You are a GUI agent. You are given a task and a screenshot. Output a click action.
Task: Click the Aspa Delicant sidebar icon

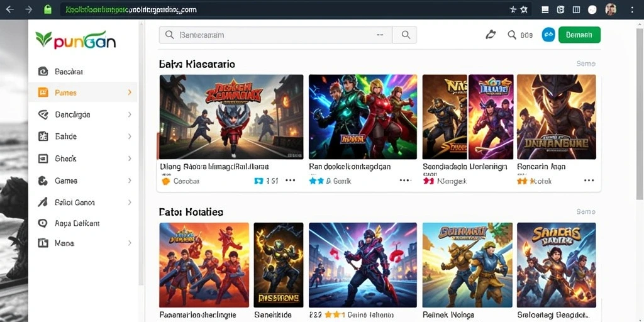coord(43,223)
